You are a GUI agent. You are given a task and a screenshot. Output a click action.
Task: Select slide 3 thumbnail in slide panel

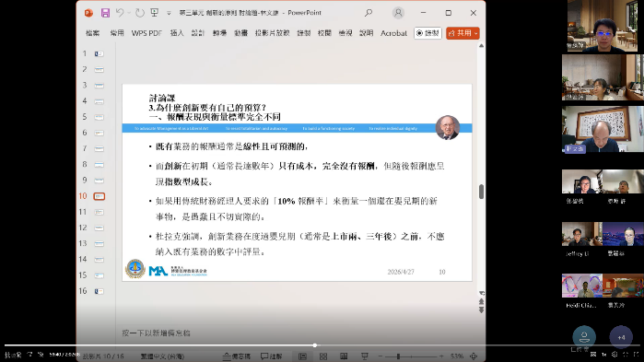coord(99,86)
